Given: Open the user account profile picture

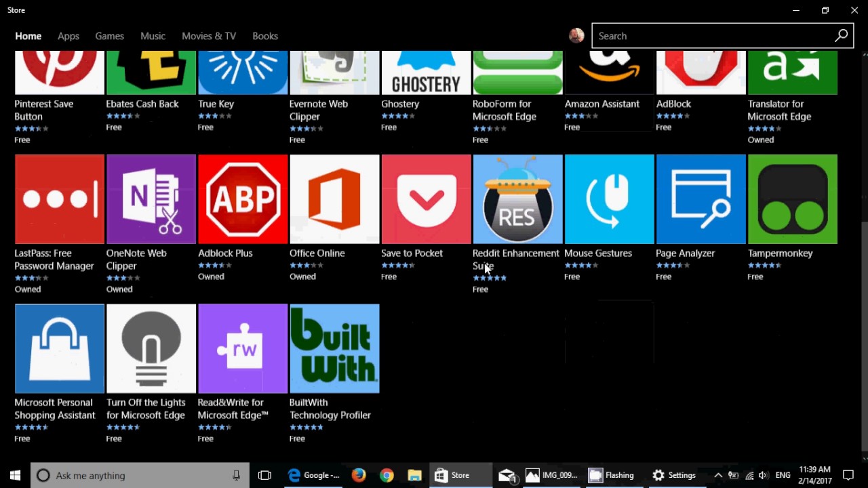Looking at the screenshot, I should coord(576,36).
